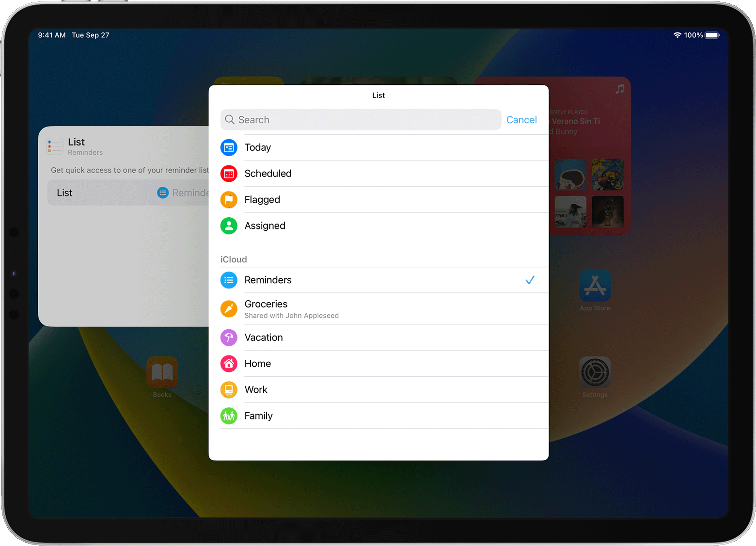756x546 pixels.
Task: Choose the green Assigned person icon
Action: pos(229,226)
